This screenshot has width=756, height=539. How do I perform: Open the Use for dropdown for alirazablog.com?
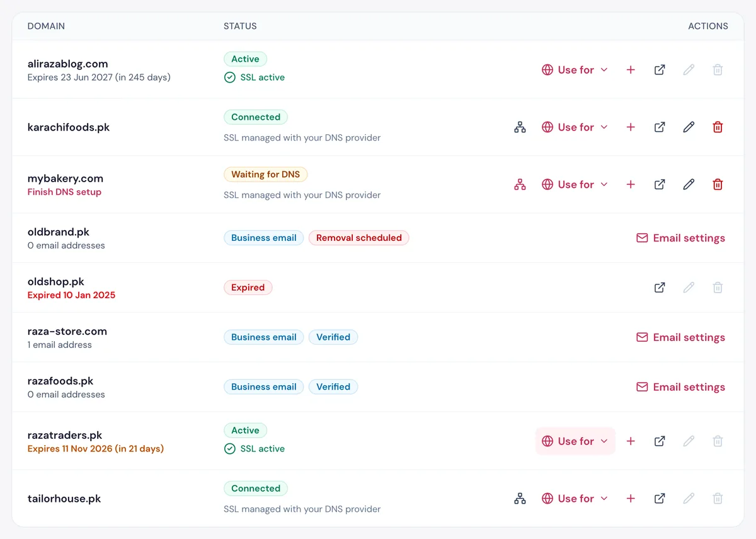click(575, 70)
